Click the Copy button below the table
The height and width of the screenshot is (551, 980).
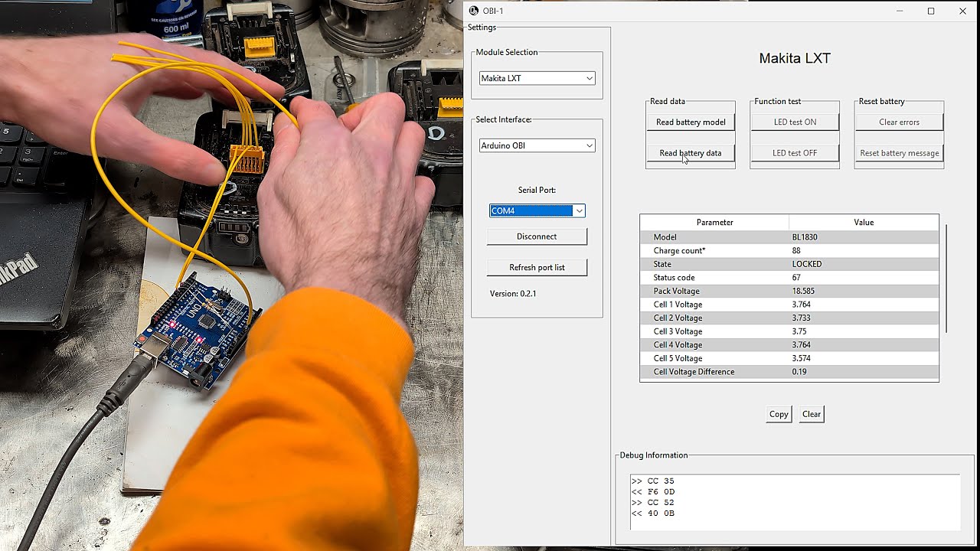779,414
